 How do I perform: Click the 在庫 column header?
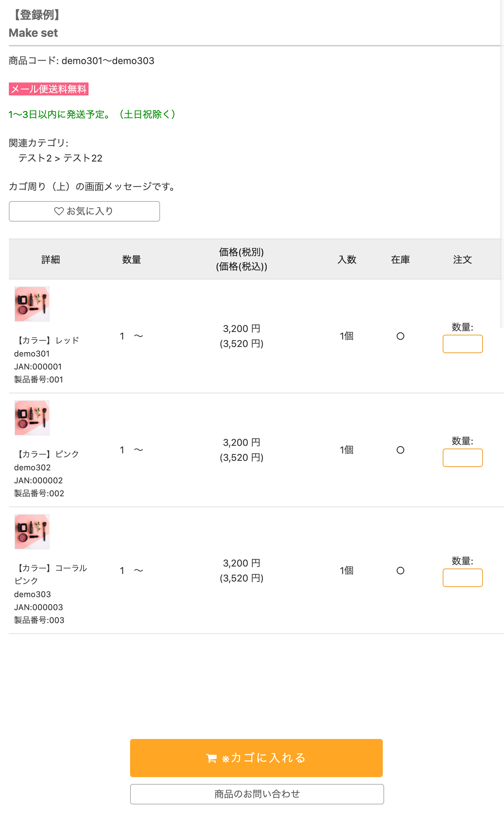400,260
